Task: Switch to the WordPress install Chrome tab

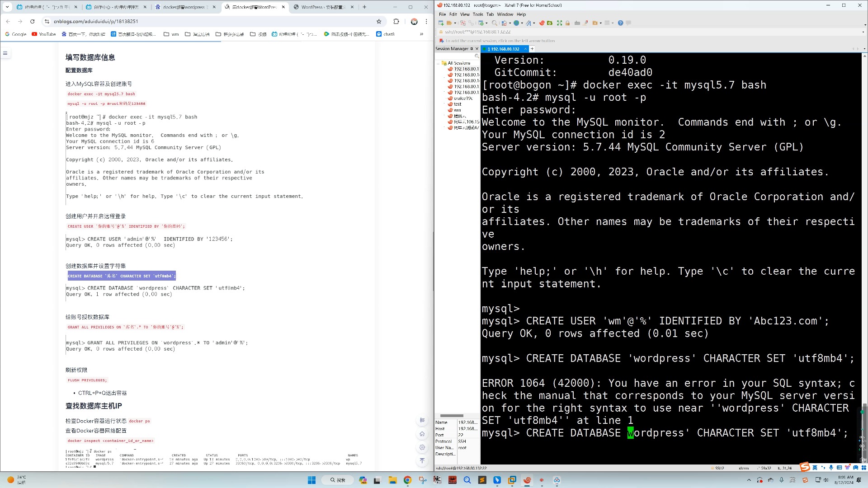Action: [324, 7]
